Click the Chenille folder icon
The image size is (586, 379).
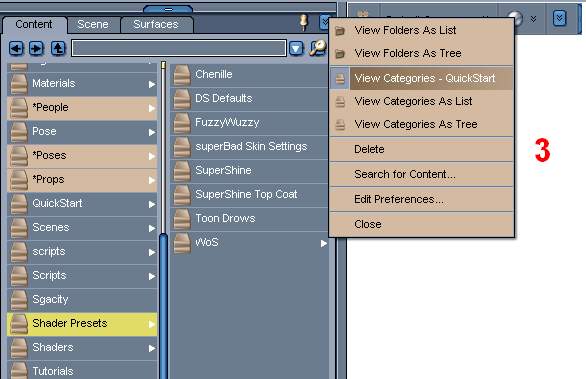[182, 75]
